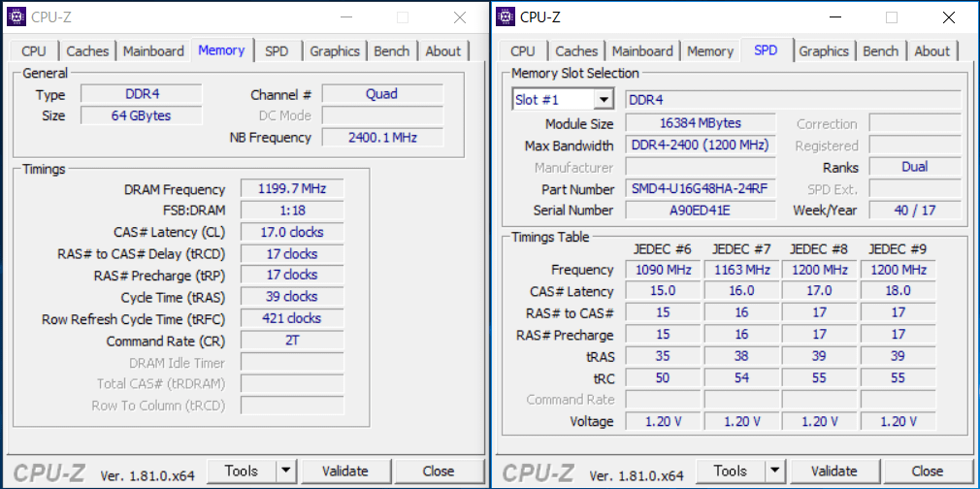Switch to Caches tab in the left window
Viewport: 980px width, 489px height.
[x=87, y=51]
